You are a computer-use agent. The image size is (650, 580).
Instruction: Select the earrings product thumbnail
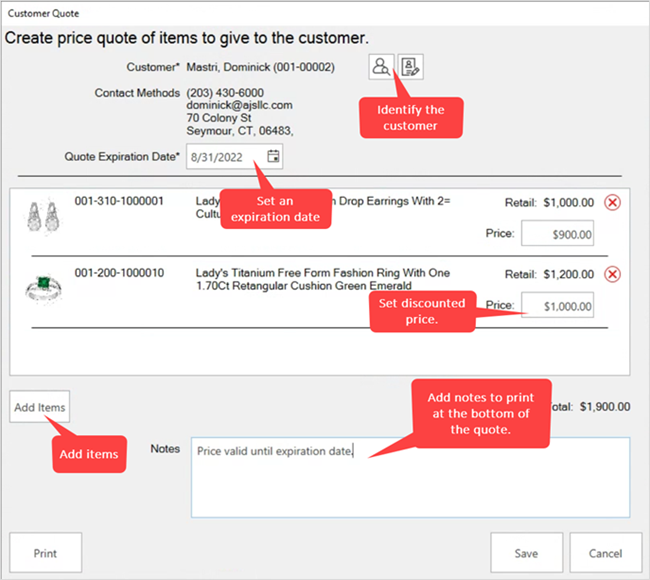[x=41, y=217]
